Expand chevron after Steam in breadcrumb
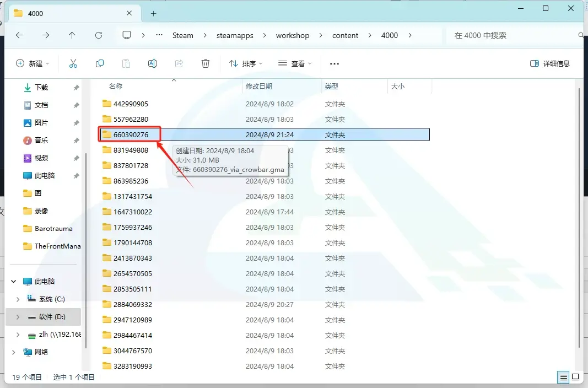The image size is (588, 388). tap(205, 35)
